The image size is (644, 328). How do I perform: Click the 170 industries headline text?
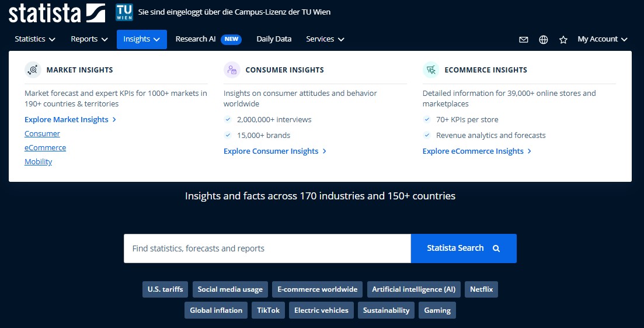(320, 196)
